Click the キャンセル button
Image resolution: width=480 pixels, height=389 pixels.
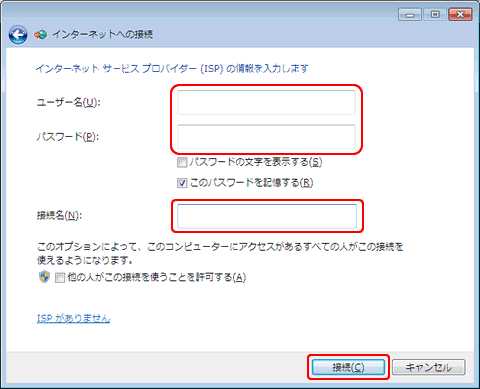429,367
